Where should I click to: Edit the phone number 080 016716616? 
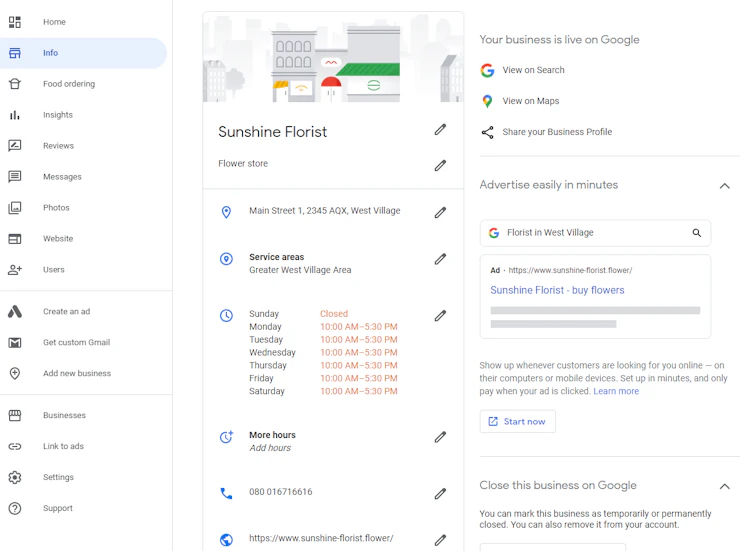441,494
